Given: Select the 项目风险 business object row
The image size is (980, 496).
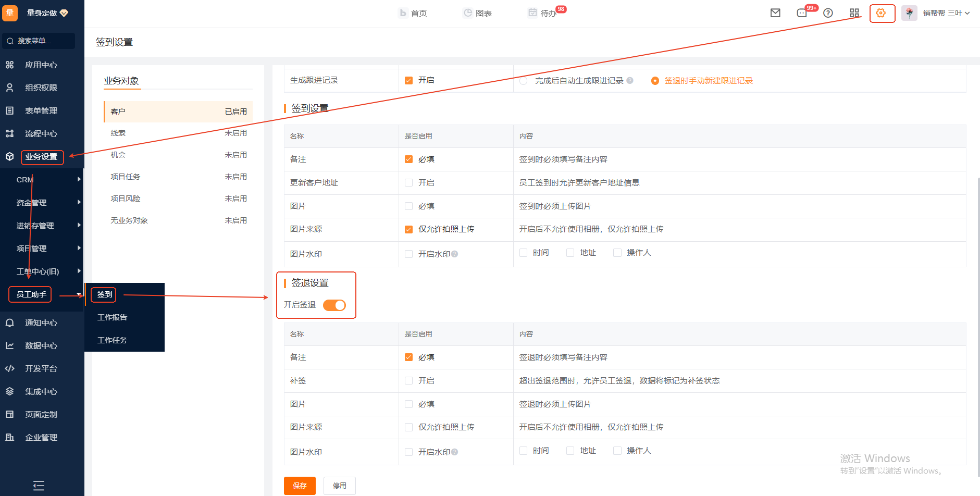Looking at the screenshot, I should 178,199.
